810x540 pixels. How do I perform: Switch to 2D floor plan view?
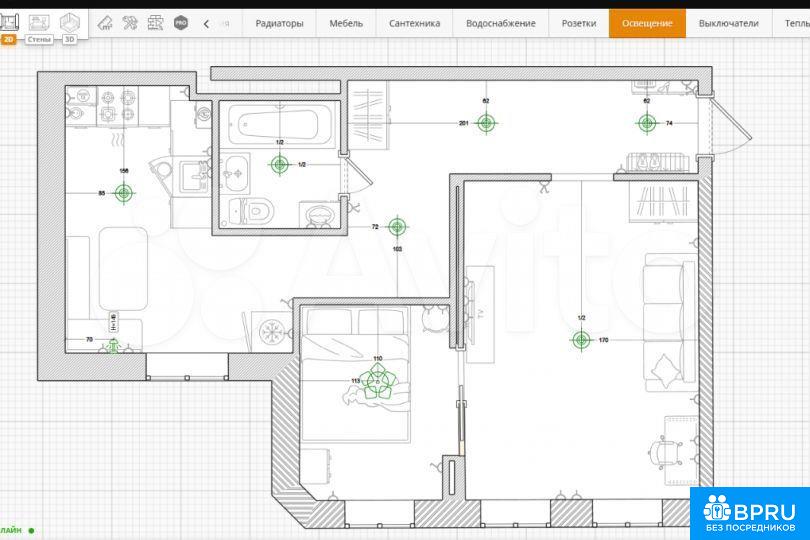(10, 22)
